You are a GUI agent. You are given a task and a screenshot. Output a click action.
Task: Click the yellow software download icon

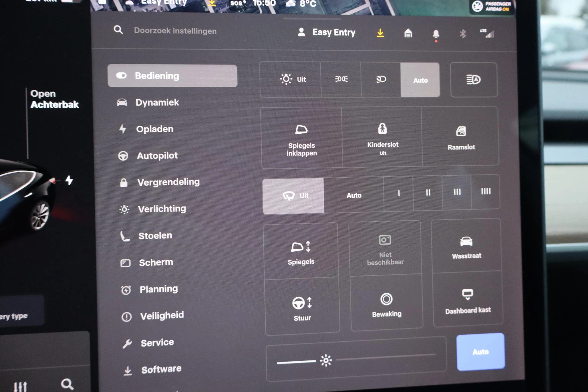click(380, 33)
